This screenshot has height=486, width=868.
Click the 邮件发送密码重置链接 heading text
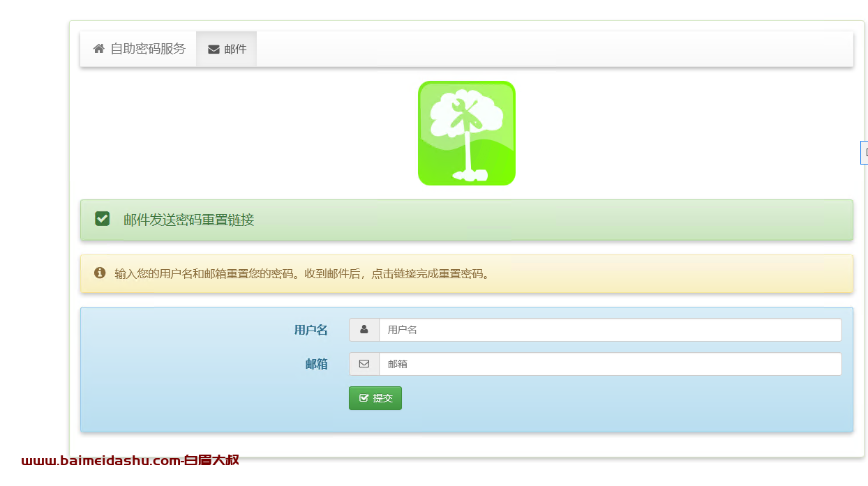pyautogui.click(x=189, y=220)
